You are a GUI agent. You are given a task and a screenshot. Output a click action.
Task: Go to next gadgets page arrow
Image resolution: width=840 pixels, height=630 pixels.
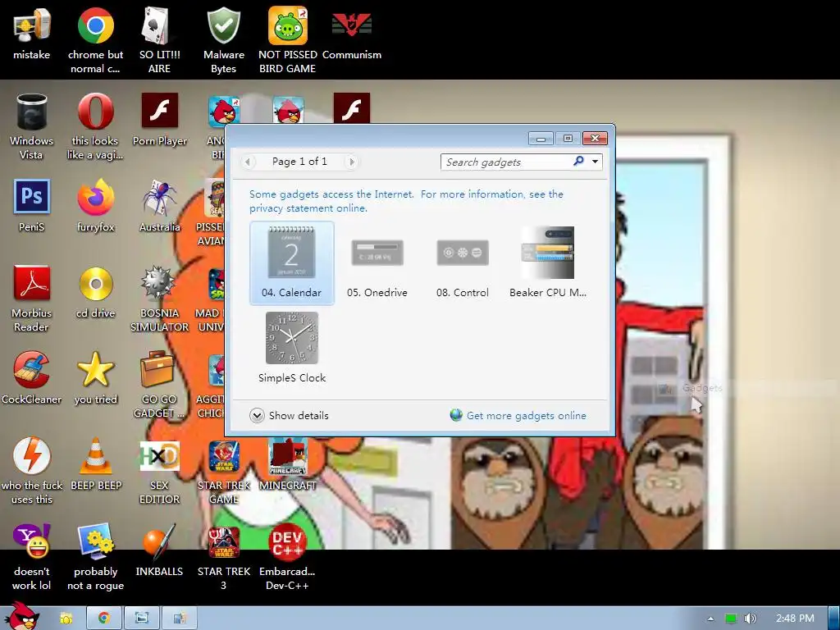[351, 162]
